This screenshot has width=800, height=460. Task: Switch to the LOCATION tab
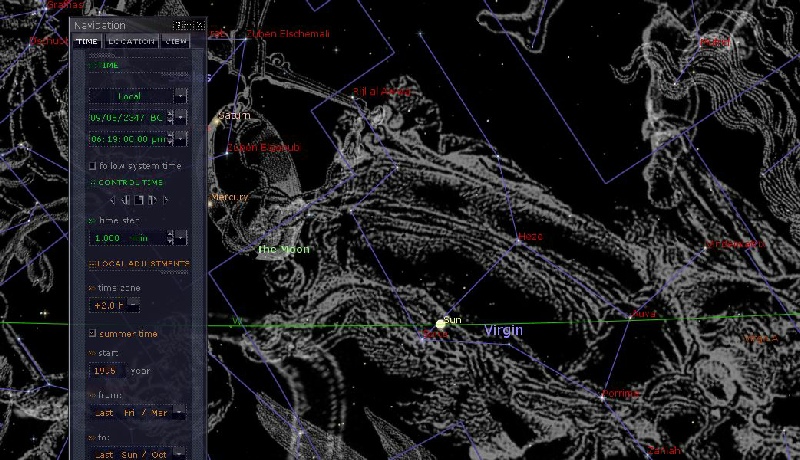[x=131, y=41]
